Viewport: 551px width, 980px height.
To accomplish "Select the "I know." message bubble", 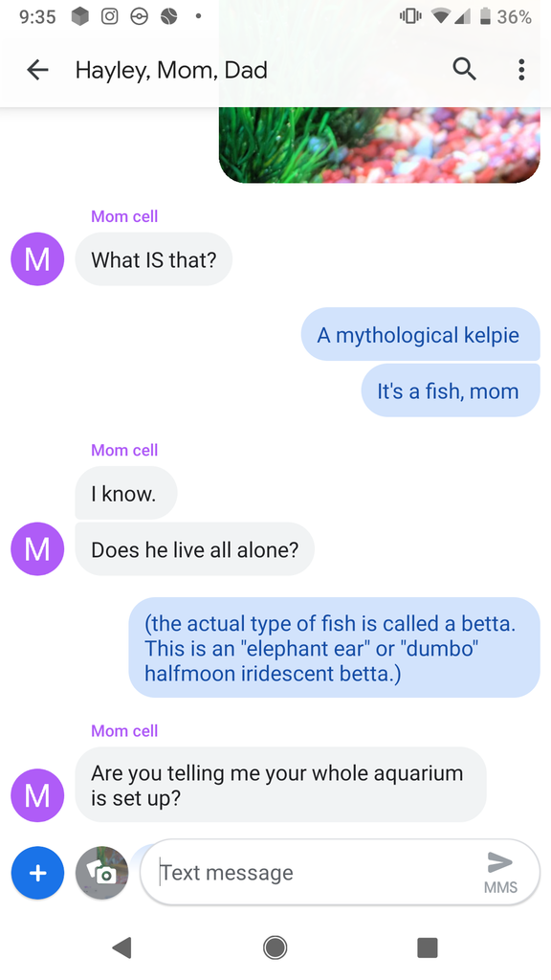I will click(126, 493).
